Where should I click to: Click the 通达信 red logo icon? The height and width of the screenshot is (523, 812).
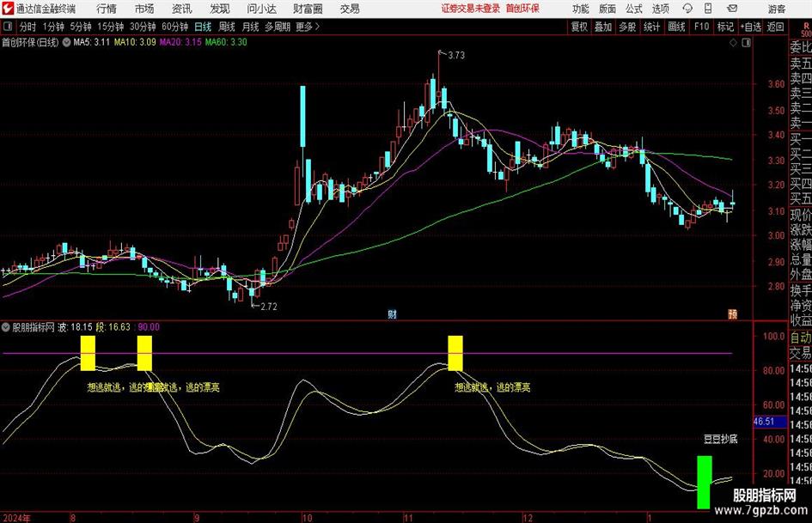coord(7,9)
